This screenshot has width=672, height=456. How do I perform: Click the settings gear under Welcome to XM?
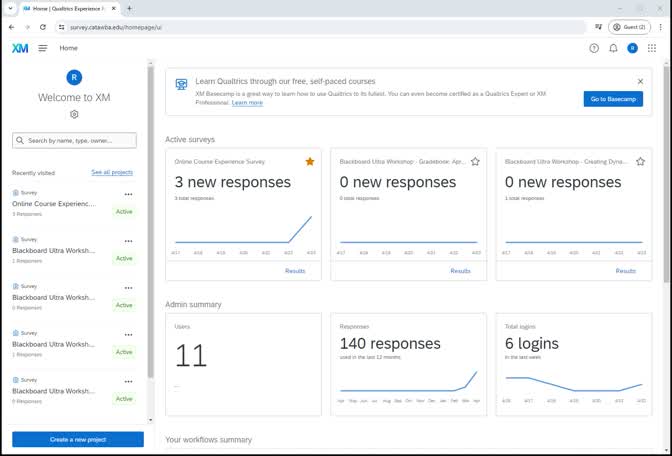point(74,115)
